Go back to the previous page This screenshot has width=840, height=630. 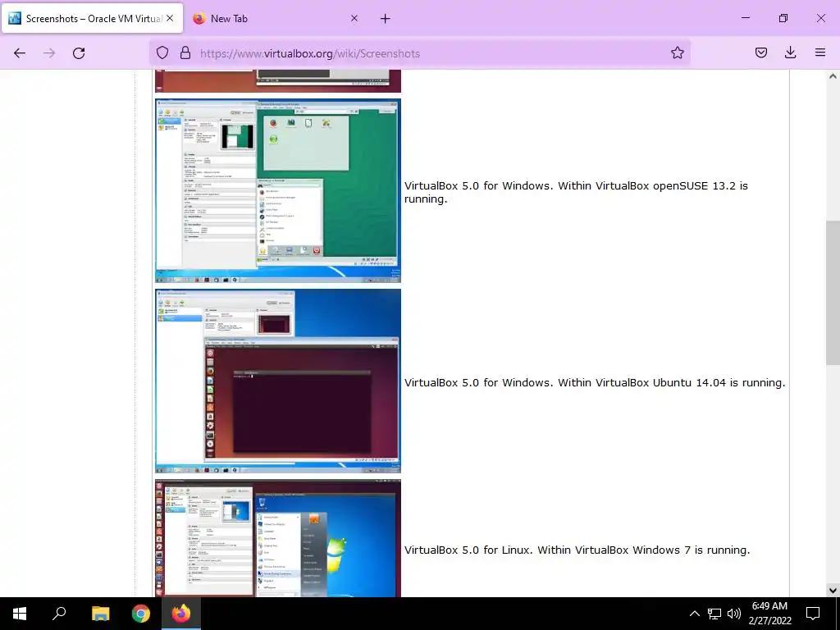[x=20, y=53]
